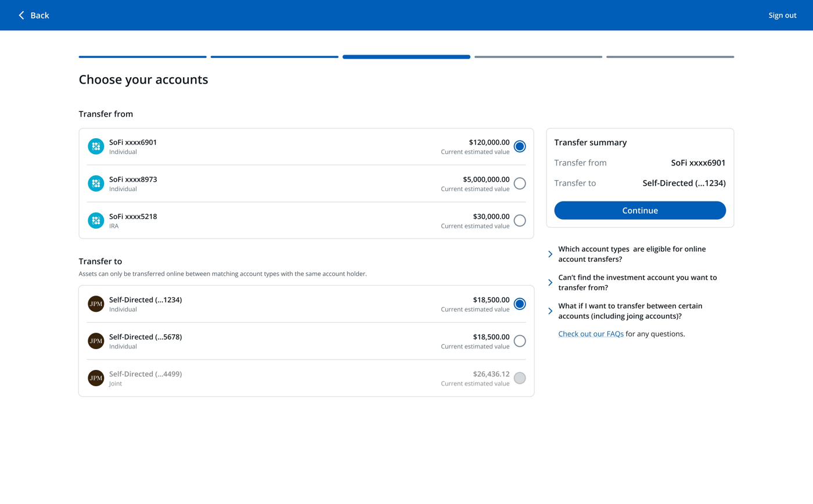The height and width of the screenshot is (504, 813).
Task: Select SoFi xxxx6901 radio button
Action: pyautogui.click(x=520, y=146)
